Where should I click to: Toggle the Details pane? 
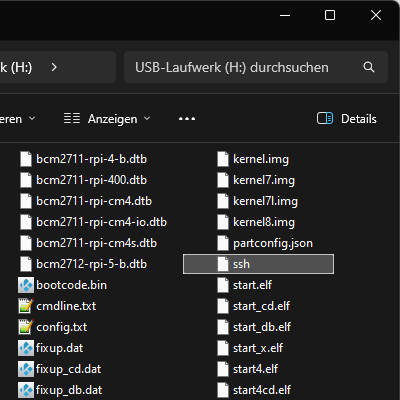[x=347, y=119]
